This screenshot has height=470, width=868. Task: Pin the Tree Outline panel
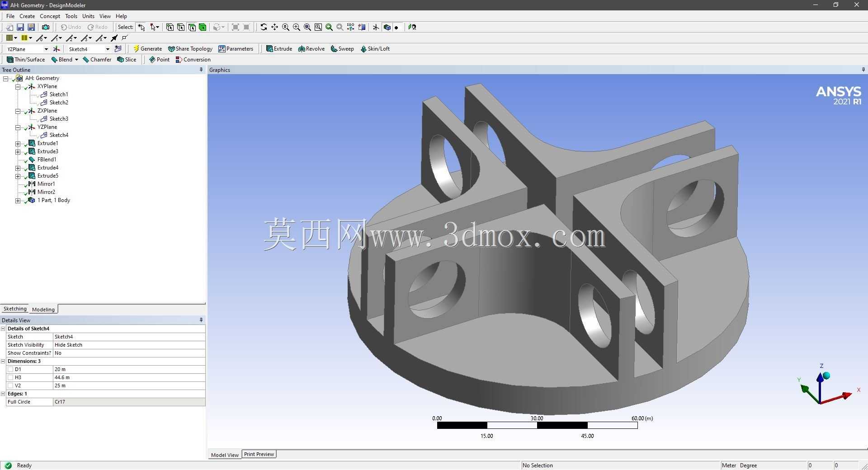[201, 70]
